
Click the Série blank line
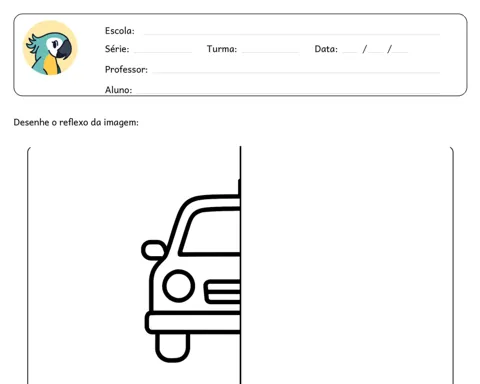pos(163,52)
